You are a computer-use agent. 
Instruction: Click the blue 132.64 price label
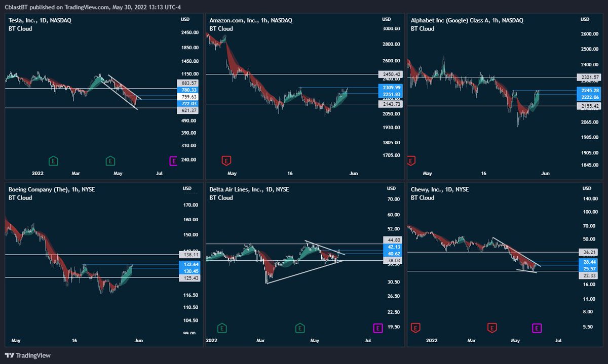[189, 264]
